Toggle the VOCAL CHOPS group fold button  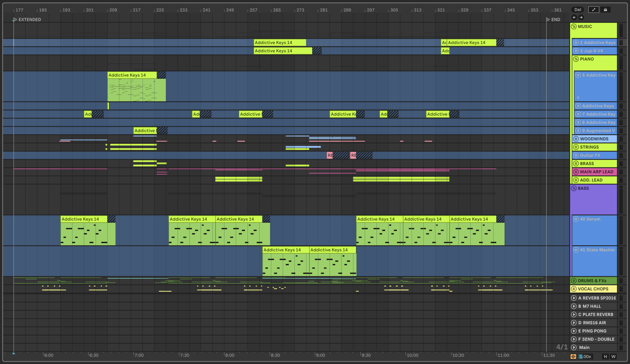pyautogui.click(x=574, y=289)
